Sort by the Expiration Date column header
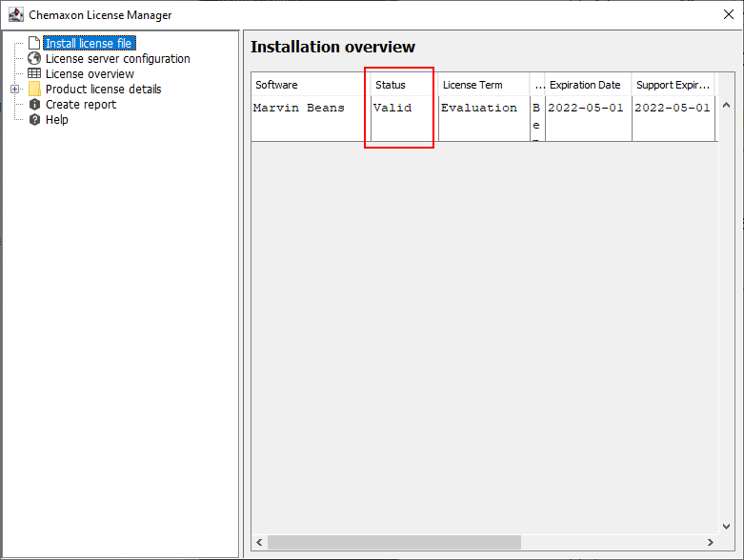 [x=589, y=85]
